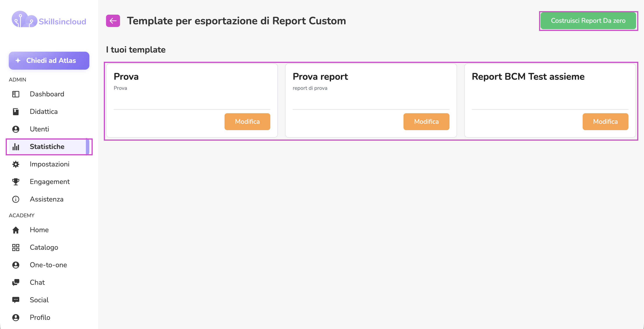The width and height of the screenshot is (644, 329).
Task: Click Costruisci Report Da zero button
Action: (x=588, y=21)
